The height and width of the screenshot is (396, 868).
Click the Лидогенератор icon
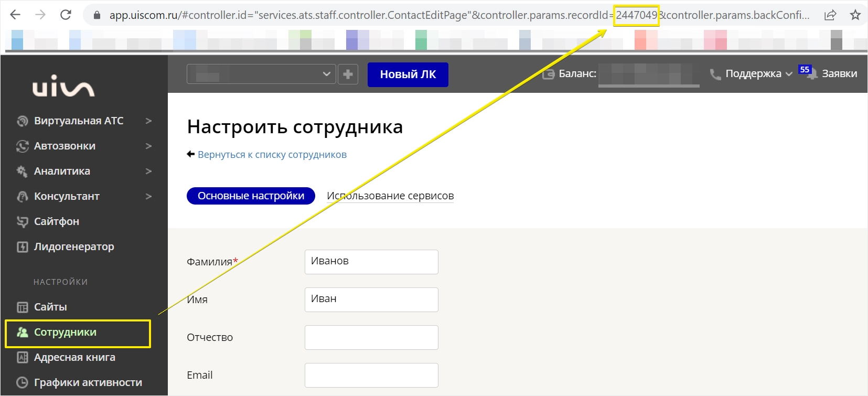pos(22,247)
